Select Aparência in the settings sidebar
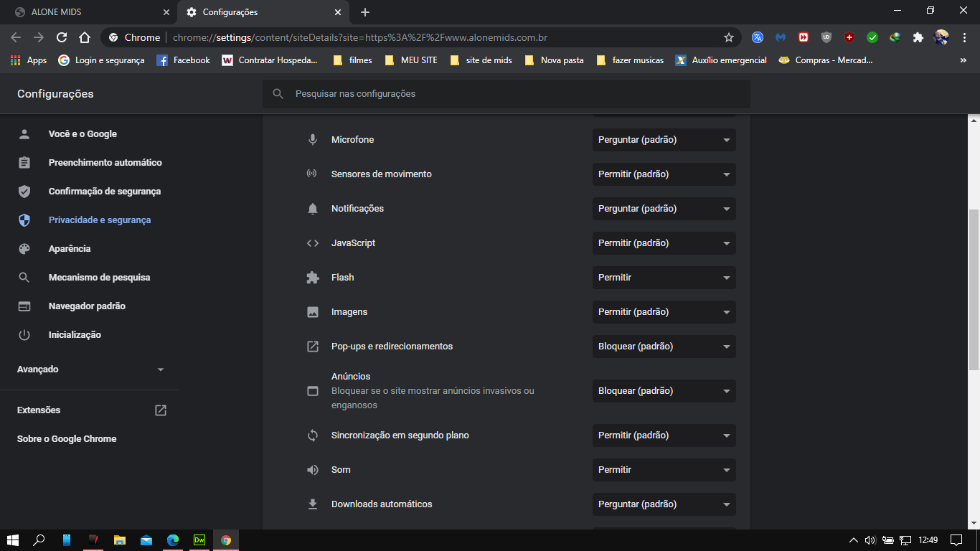Screen dimensions: 980x551 tap(70, 249)
